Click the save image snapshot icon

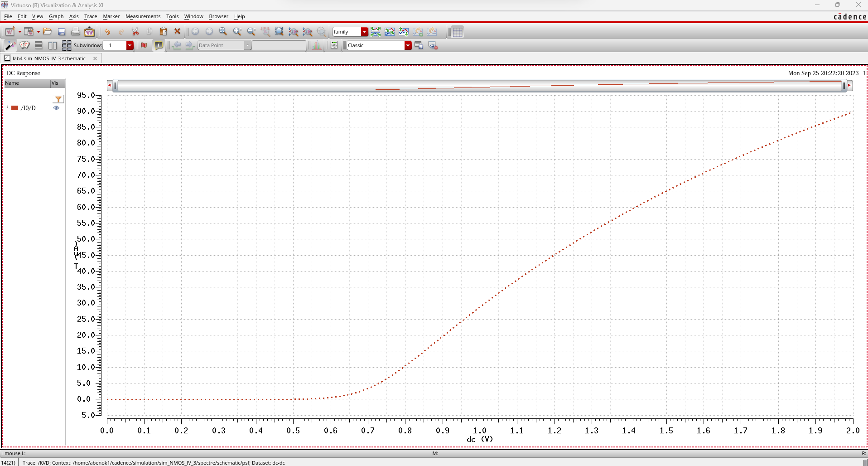(x=90, y=32)
